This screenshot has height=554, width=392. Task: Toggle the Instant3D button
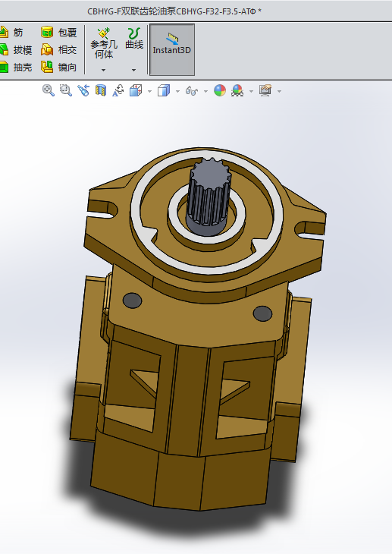point(172,50)
